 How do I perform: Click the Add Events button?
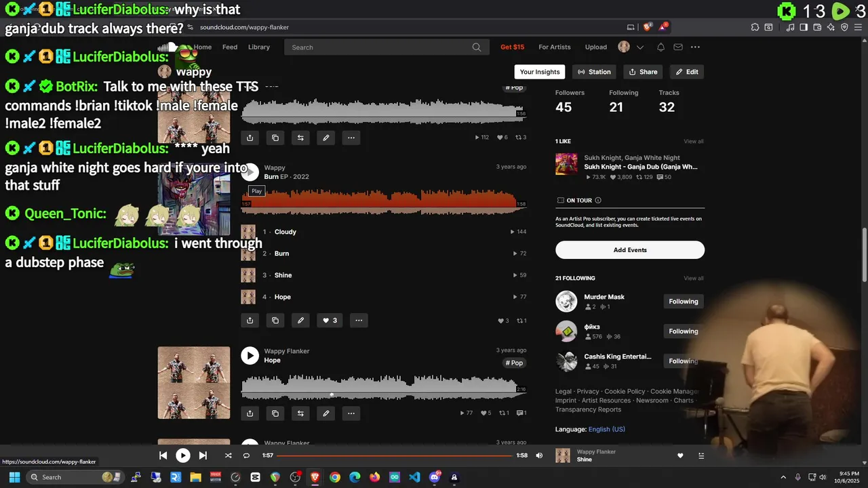coord(630,250)
